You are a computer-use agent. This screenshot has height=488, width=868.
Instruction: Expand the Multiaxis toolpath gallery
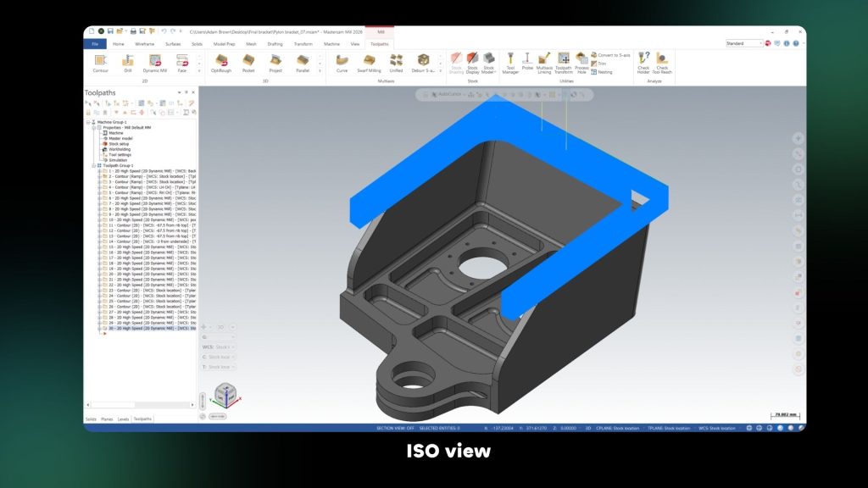click(x=441, y=71)
